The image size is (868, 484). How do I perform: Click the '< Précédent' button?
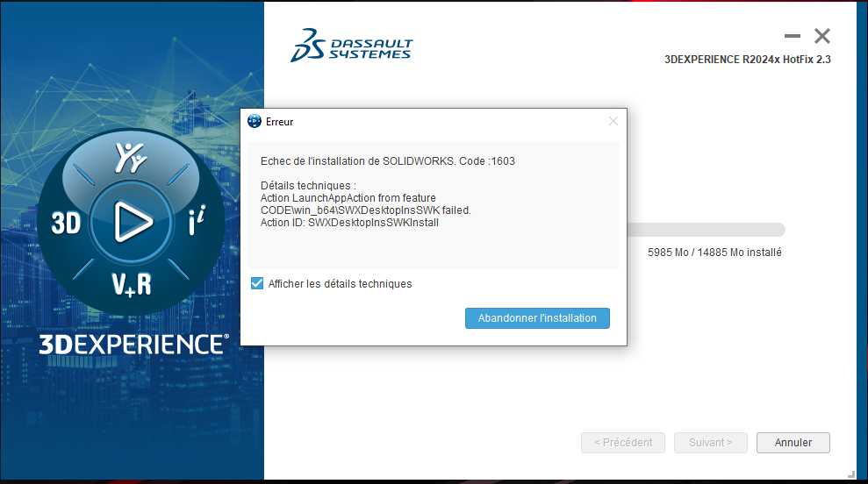(622, 443)
